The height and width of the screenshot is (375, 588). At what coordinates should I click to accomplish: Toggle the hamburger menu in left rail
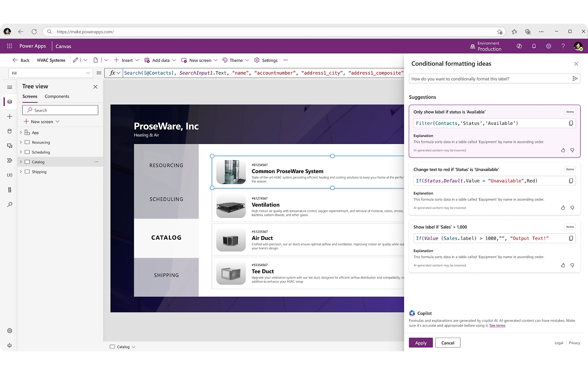click(x=10, y=87)
